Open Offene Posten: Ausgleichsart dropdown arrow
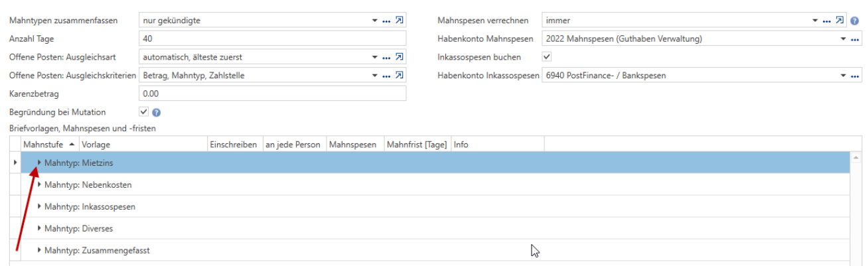868x266 pixels. click(x=375, y=58)
